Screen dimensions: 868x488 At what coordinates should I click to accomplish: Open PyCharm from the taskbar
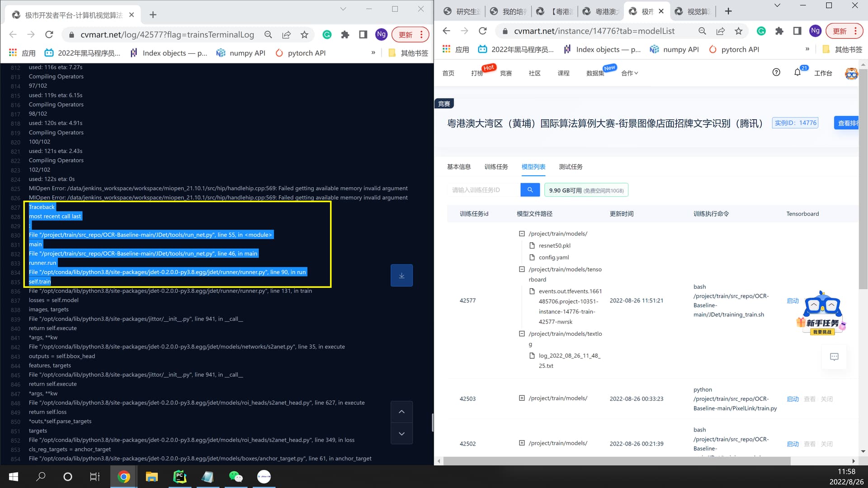point(180,477)
